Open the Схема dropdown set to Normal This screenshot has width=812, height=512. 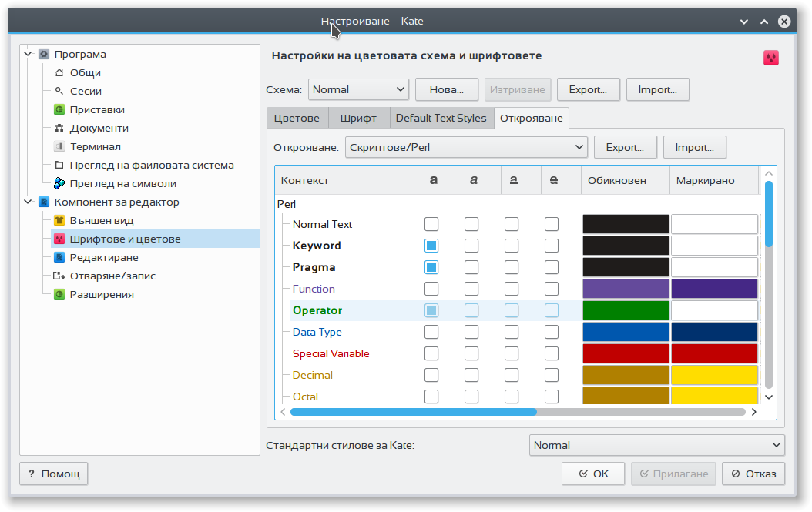358,89
